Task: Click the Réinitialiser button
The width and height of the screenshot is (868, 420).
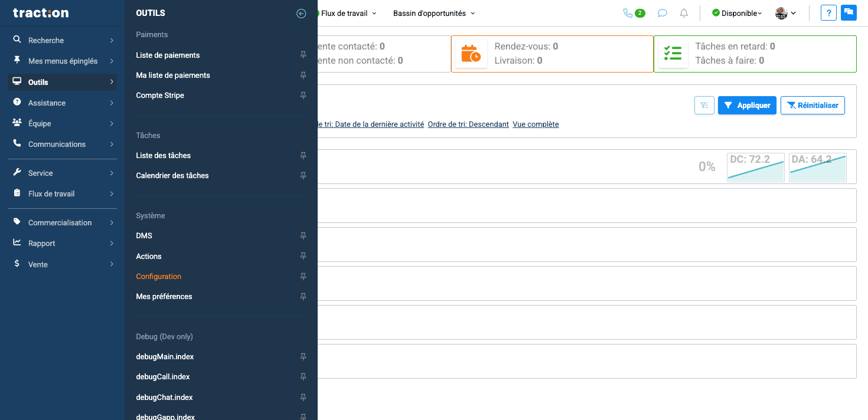Action: [812, 105]
